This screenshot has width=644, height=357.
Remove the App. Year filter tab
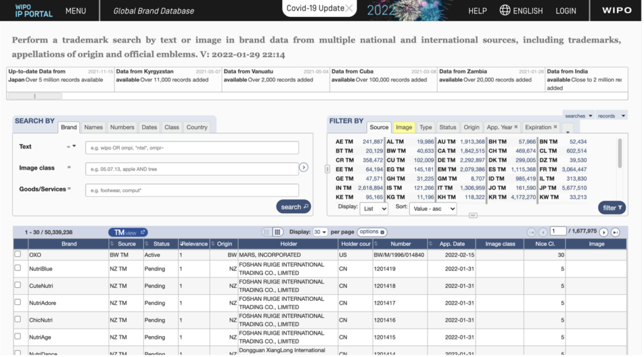click(516, 127)
